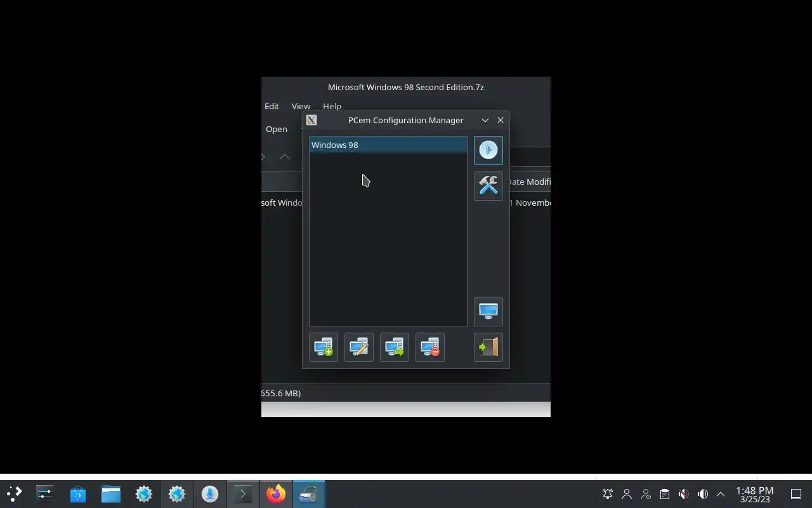This screenshot has height=508, width=812.
Task: Click the 555.6 MB status bar text
Action: coord(281,393)
